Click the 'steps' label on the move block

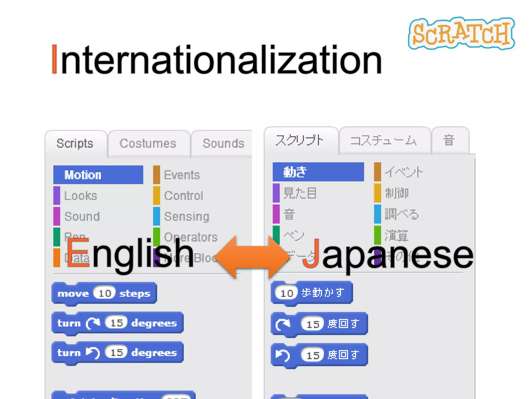click(x=135, y=294)
